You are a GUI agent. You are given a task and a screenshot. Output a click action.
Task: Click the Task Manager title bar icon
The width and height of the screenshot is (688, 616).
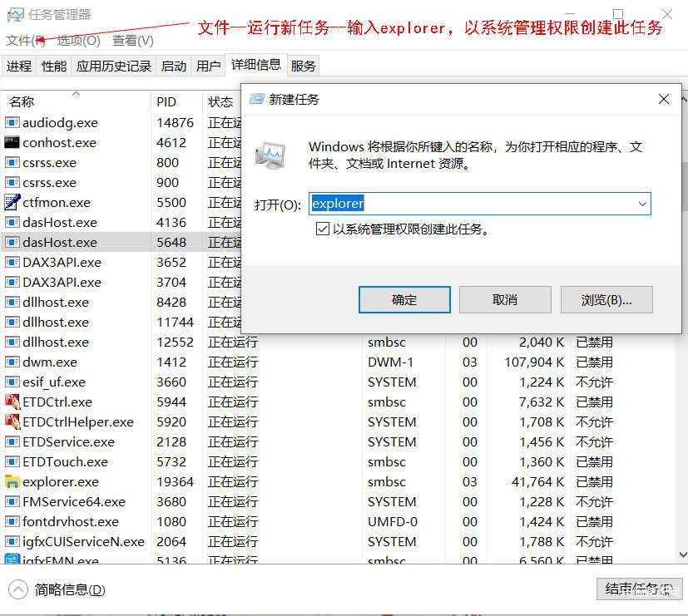click(x=15, y=15)
